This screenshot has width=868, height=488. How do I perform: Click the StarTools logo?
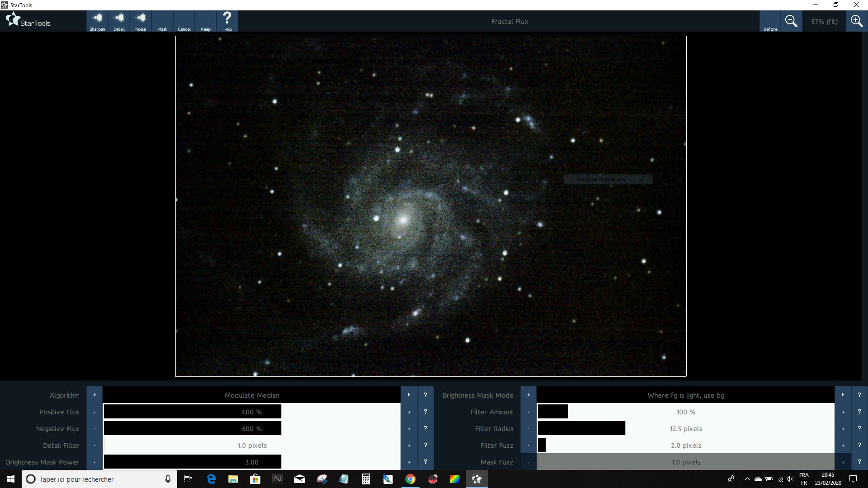click(28, 21)
